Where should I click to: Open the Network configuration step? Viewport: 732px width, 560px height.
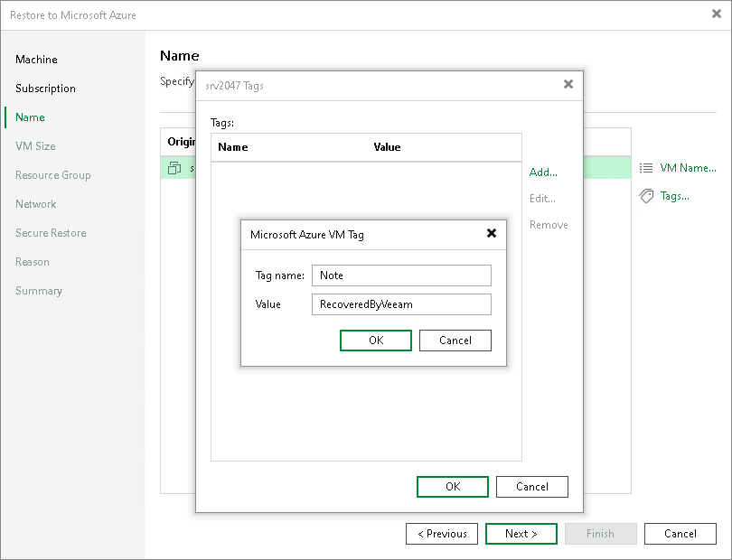pos(35,203)
